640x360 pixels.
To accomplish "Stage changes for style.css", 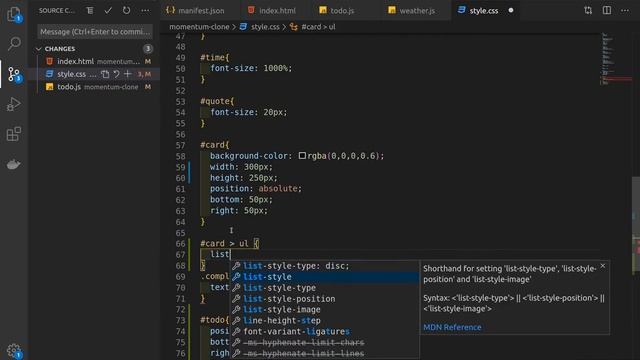I will (x=128, y=74).
